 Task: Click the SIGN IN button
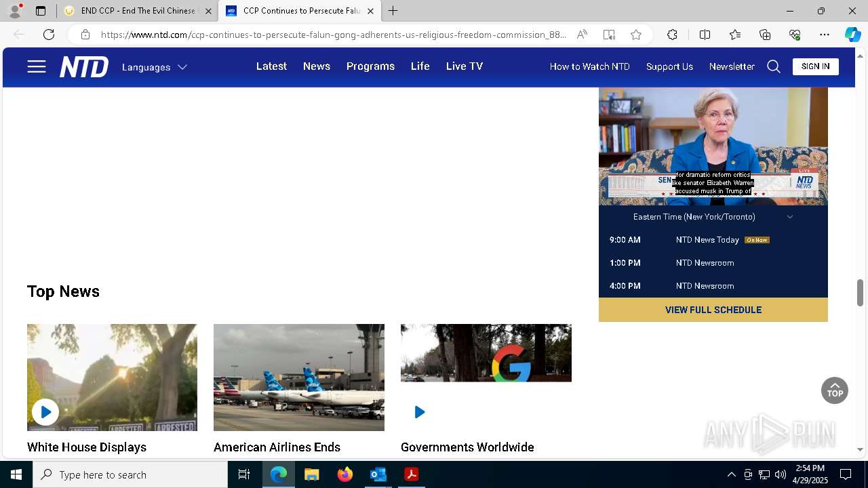click(x=816, y=66)
